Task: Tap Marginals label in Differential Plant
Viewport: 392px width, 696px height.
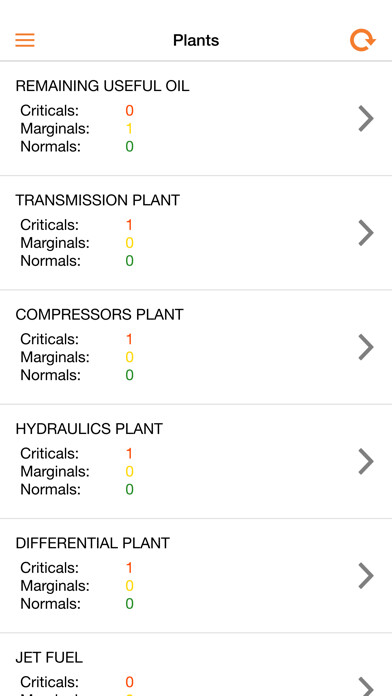Action: coord(55,585)
